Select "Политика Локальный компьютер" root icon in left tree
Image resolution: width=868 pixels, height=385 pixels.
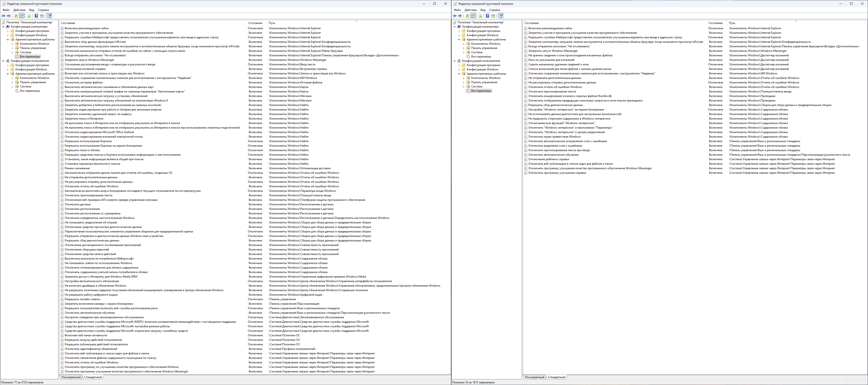point(3,22)
